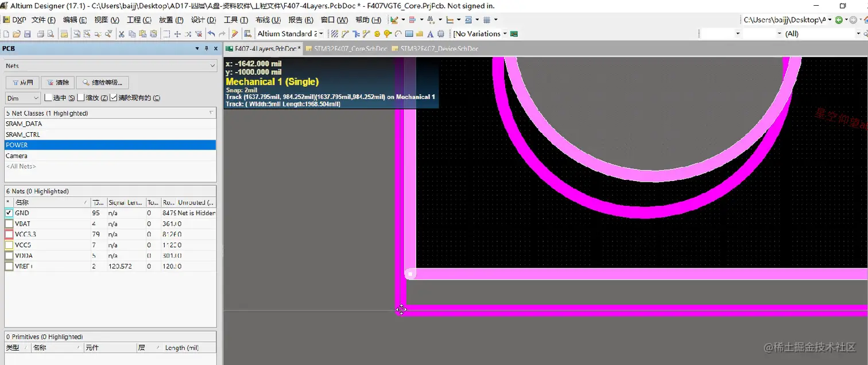This screenshot has width=868, height=365.
Task: Open the 设计 (D) menu
Action: click(x=203, y=20)
